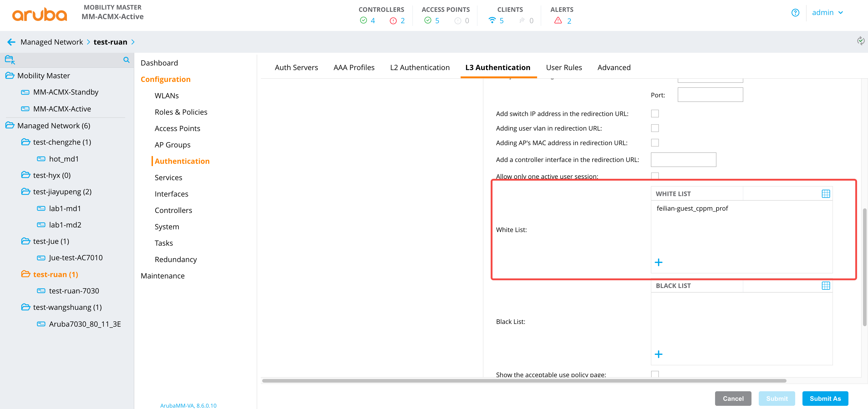Toggle Show the acceptable use policy page
The width and height of the screenshot is (868, 409).
[x=655, y=374]
